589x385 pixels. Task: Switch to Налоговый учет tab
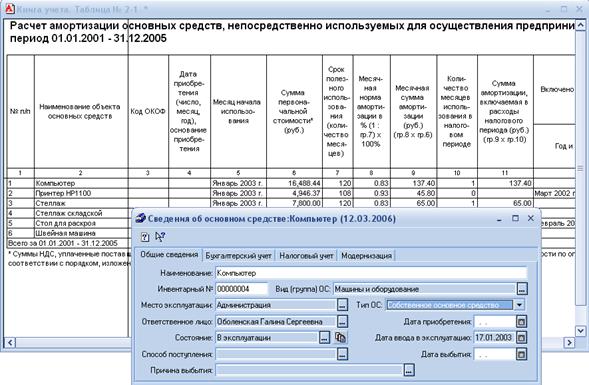click(306, 255)
